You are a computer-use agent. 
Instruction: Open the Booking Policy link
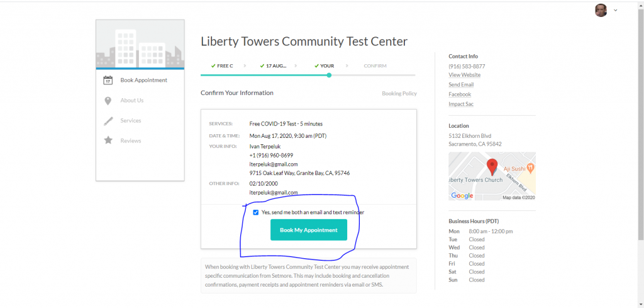399,94
